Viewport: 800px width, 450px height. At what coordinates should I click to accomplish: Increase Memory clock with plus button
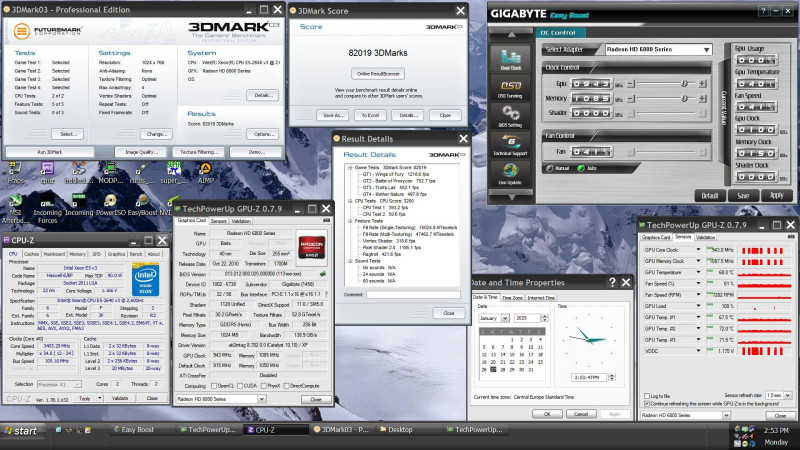[x=703, y=98]
